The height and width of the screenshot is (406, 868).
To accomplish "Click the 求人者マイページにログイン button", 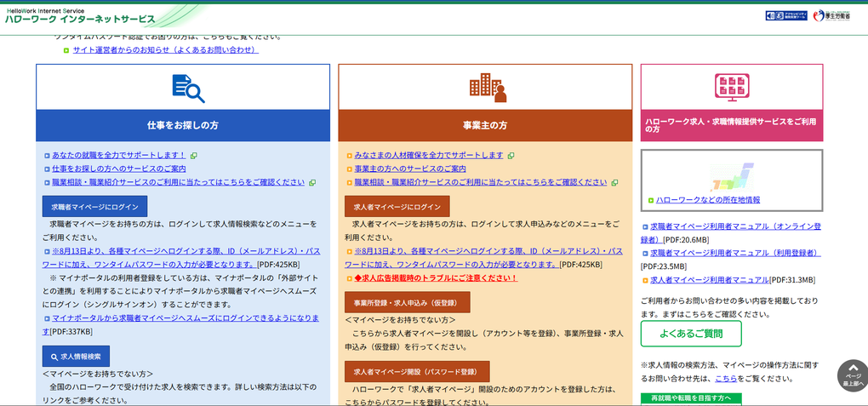I will coord(397,207).
